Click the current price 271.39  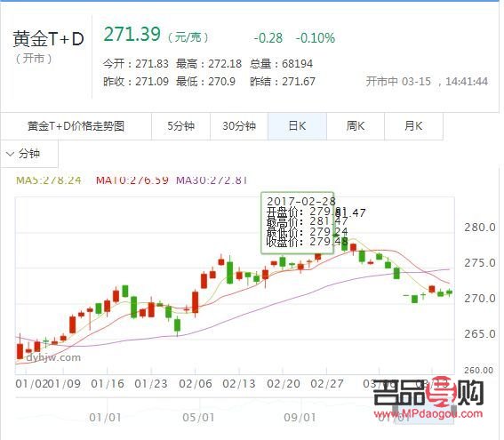132,34
